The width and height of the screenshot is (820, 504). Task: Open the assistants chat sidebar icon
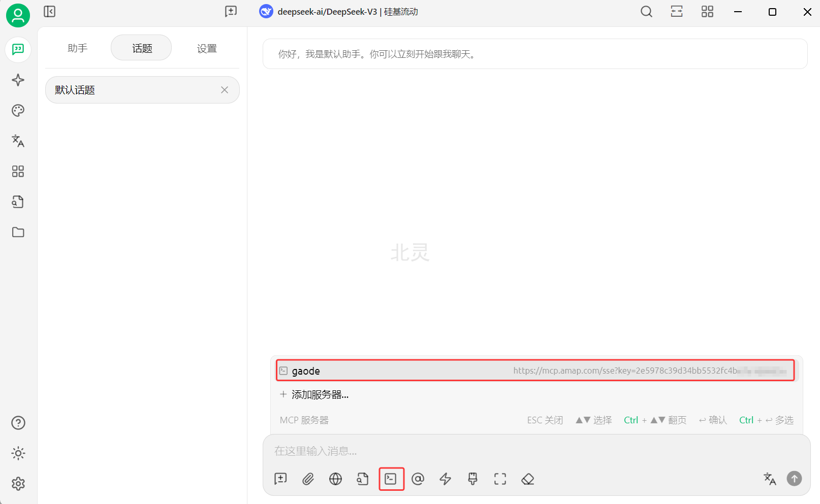(x=18, y=49)
